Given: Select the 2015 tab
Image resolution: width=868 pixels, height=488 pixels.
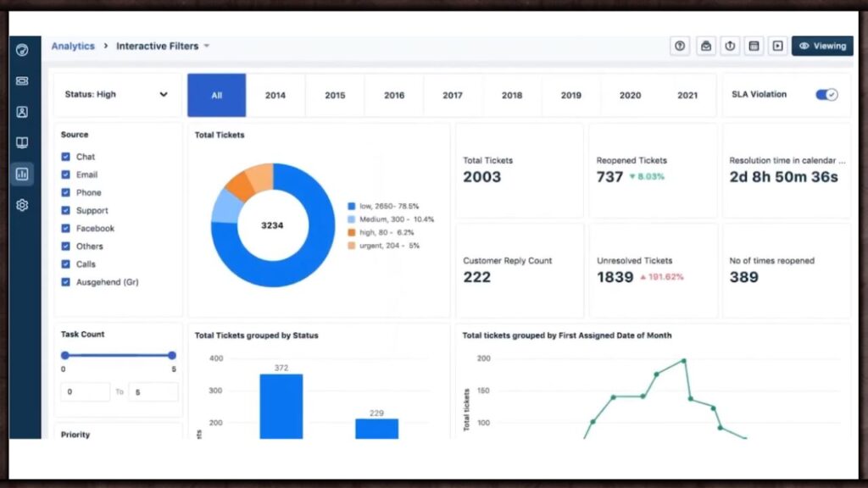Looking at the screenshot, I should (x=335, y=95).
